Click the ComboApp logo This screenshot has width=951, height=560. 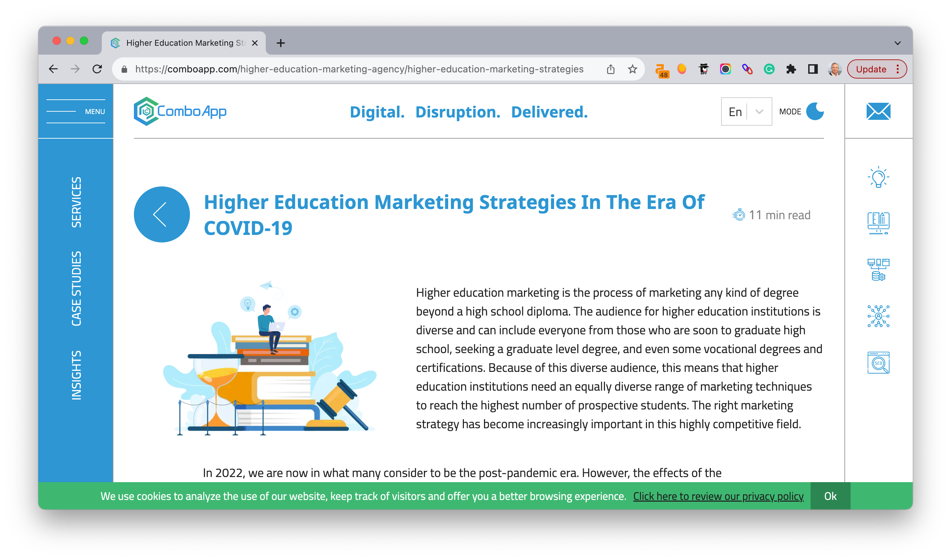(180, 111)
